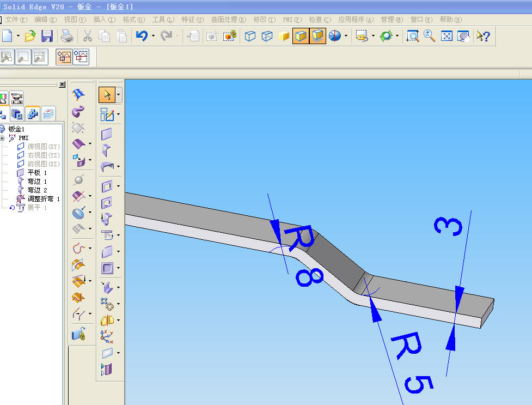This screenshot has width=532, height=405.
Task: Expand the PMI tree node
Action: [x=2, y=138]
